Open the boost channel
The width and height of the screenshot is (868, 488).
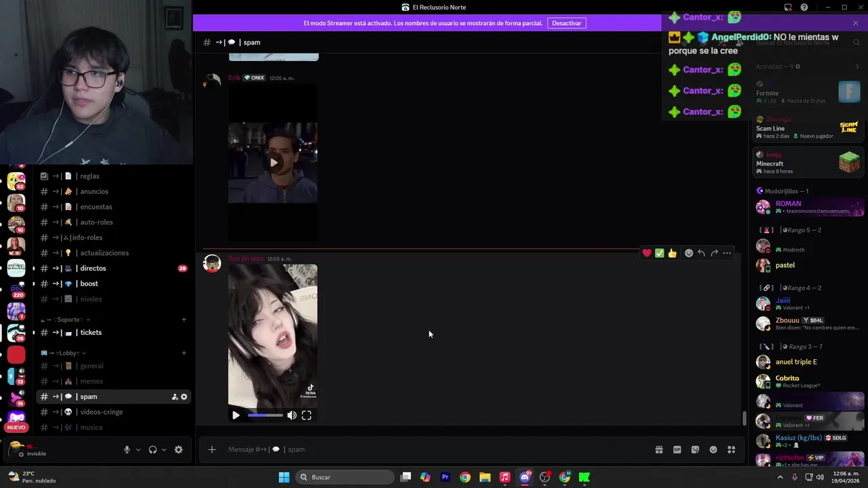[113, 283]
